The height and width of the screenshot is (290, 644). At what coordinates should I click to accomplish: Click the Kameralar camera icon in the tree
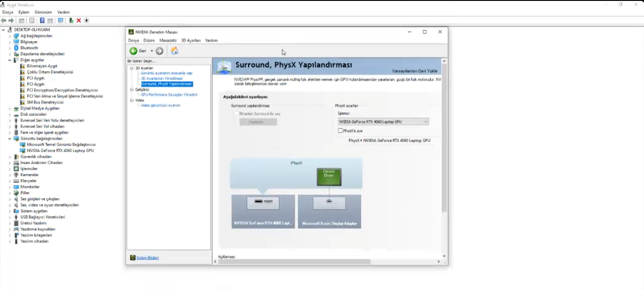click(x=16, y=174)
